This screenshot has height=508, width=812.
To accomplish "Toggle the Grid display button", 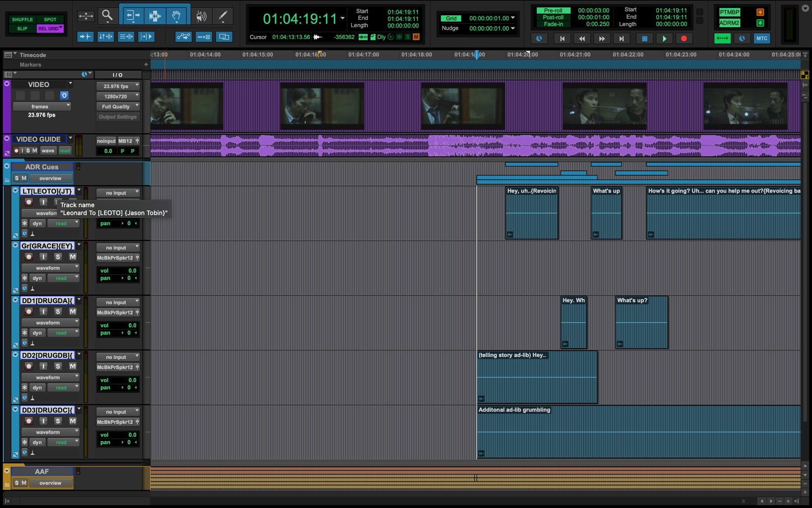I will tap(451, 19).
